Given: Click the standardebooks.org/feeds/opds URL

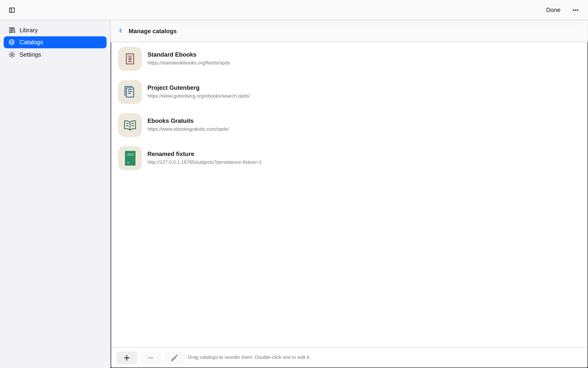Looking at the screenshot, I should click(189, 63).
